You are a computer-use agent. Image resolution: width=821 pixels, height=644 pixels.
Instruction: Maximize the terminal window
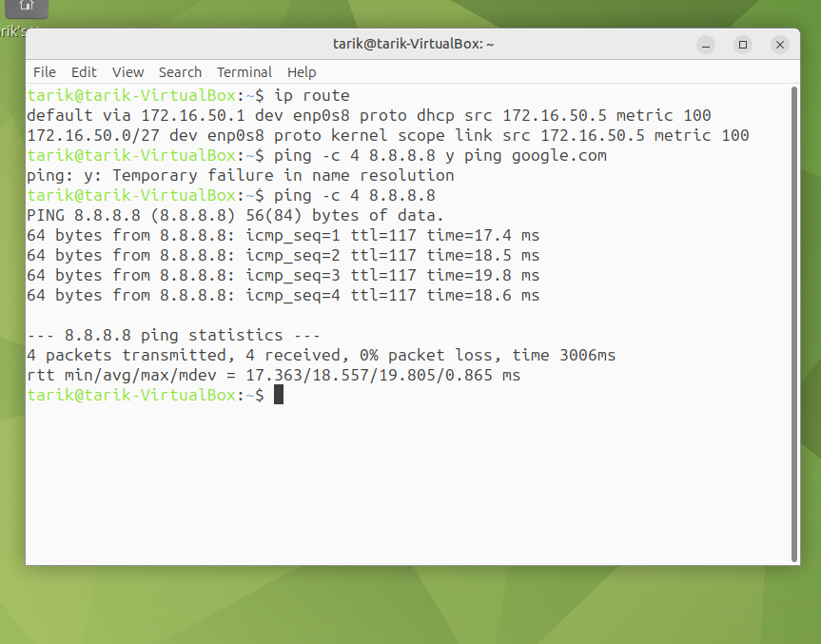[x=742, y=45]
